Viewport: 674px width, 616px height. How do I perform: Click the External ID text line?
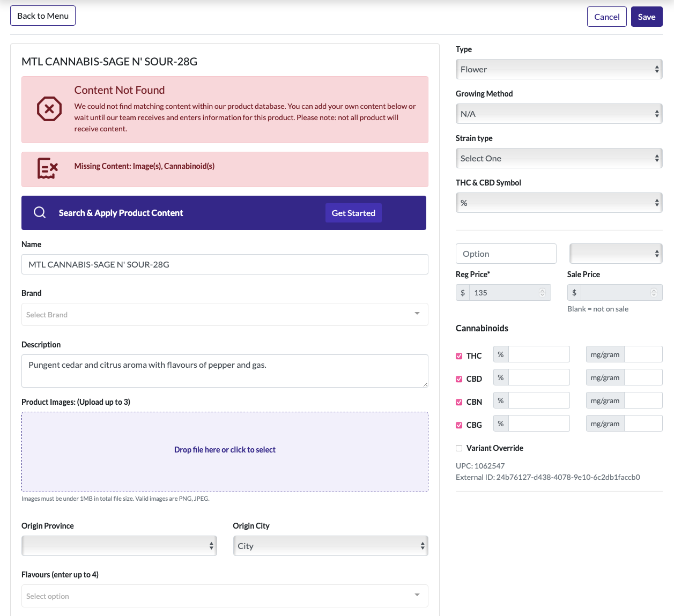tap(548, 477)
